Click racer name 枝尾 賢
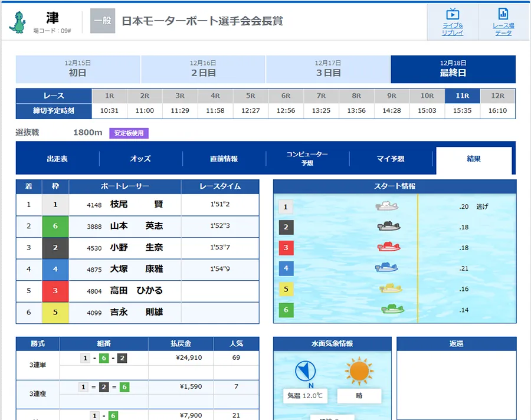531x420 pixels. point(136,205)
